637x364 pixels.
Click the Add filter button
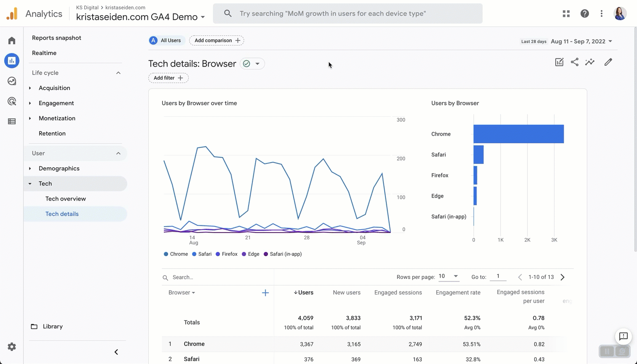[x=168, y=78]
